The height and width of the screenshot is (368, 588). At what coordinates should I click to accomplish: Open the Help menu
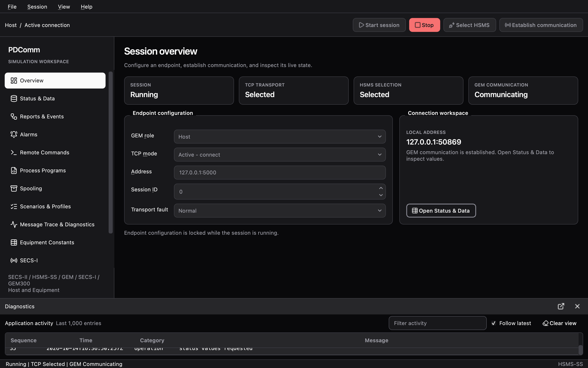[87, 7]
